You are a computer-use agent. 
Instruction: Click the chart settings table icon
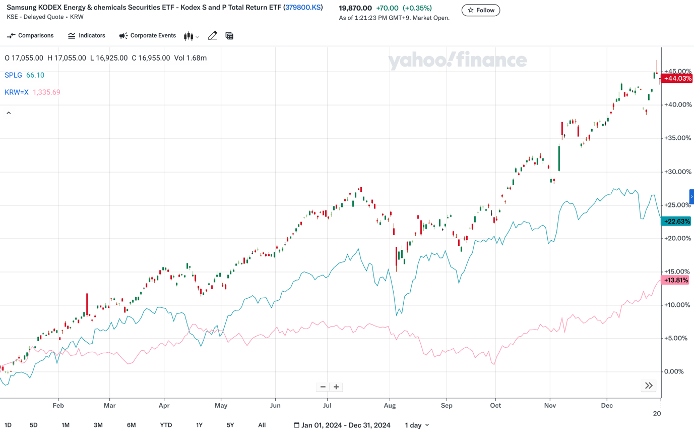coord(229,36)
